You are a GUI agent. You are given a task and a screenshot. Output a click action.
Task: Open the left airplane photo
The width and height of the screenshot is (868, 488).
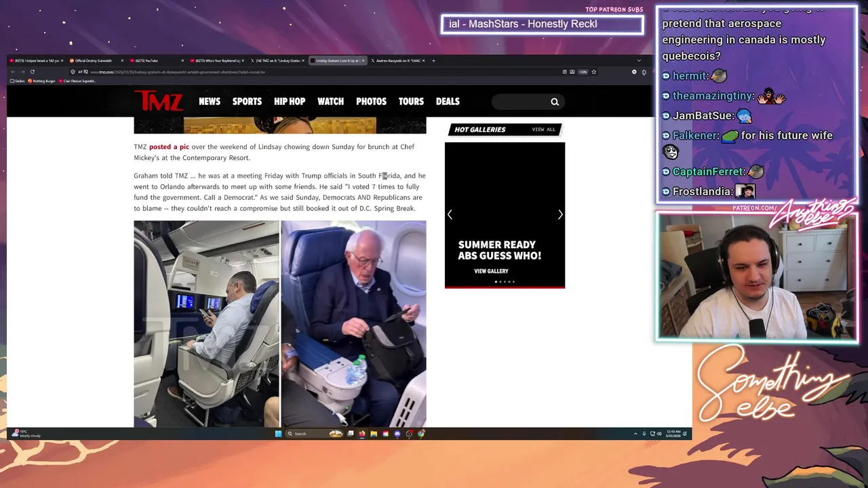[x=206, y=324]
